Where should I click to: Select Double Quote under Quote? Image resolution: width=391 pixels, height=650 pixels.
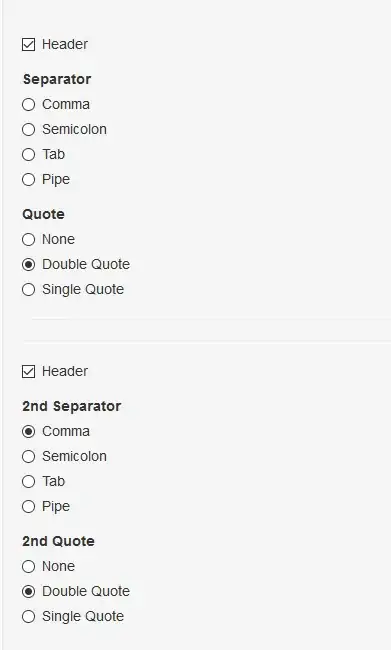28,264
